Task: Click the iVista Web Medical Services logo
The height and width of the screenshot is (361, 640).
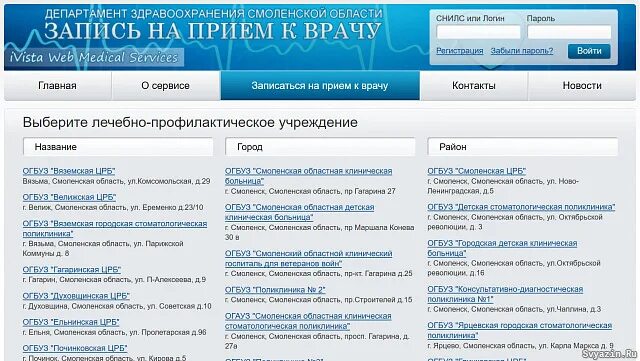Action: pos(94,57)
